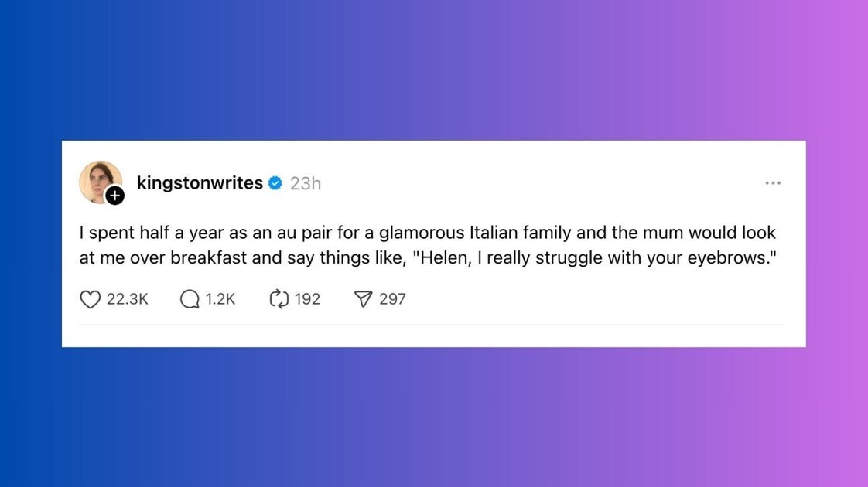Share the post with the paper plane icon

click(x=363, y=299)
